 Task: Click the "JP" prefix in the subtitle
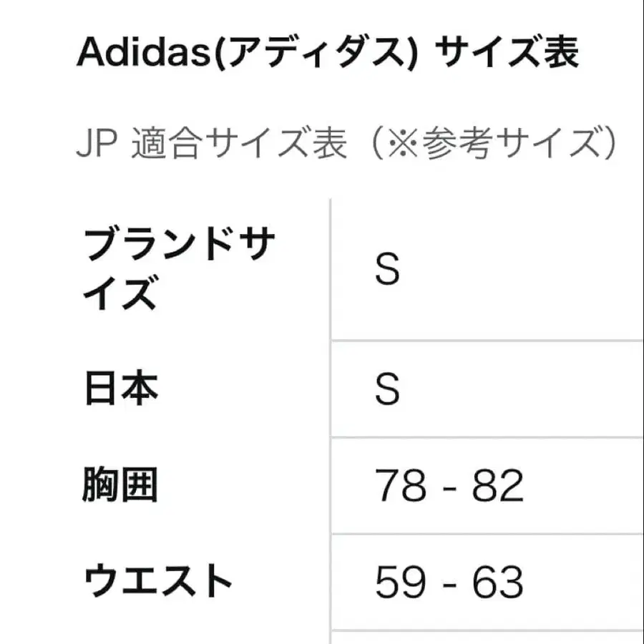click(x=97, y=144)
